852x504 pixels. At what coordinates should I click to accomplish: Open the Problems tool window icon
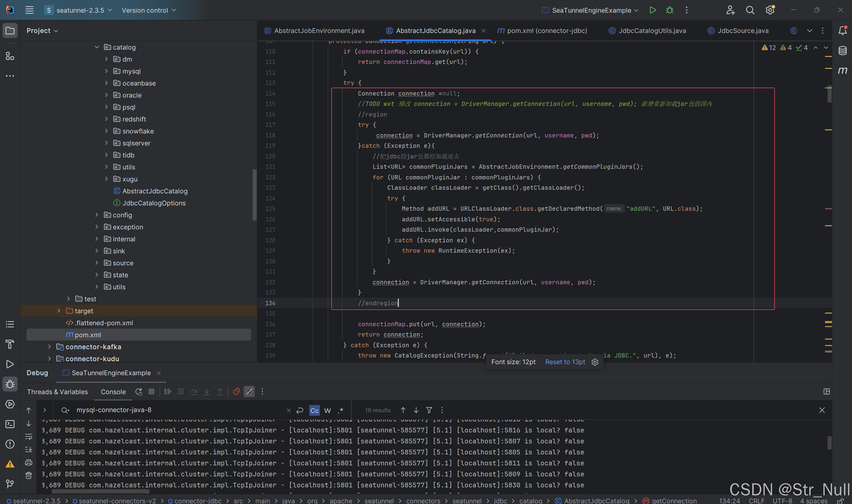[10, 444]
